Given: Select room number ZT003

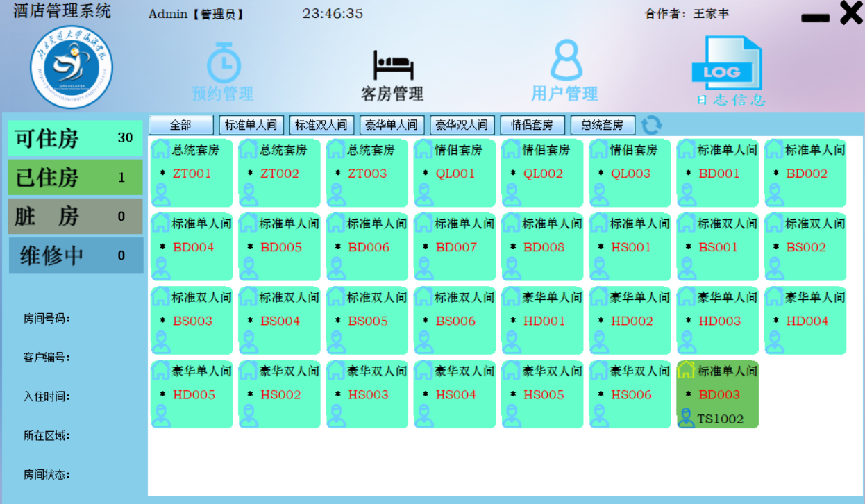Looking at the screenshot, I should point(367,174).
